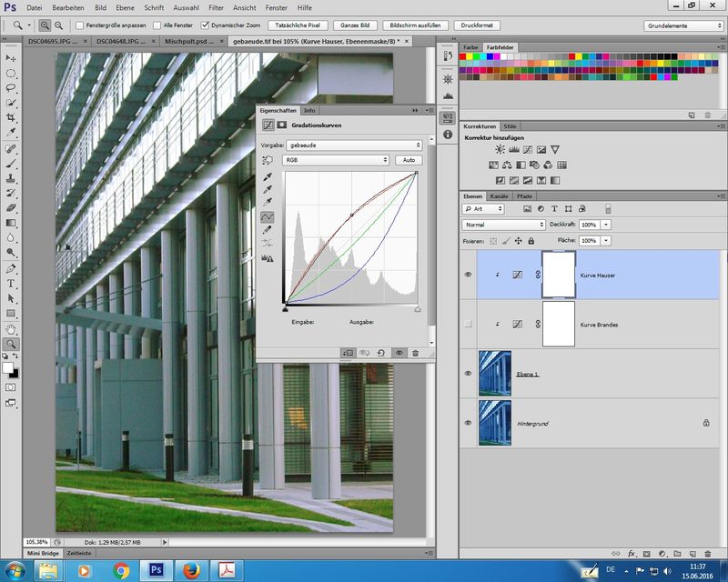Open the Vorgabe preset dropdown
This screenshot has width=728, height=582.
click(x=354, y=145)
